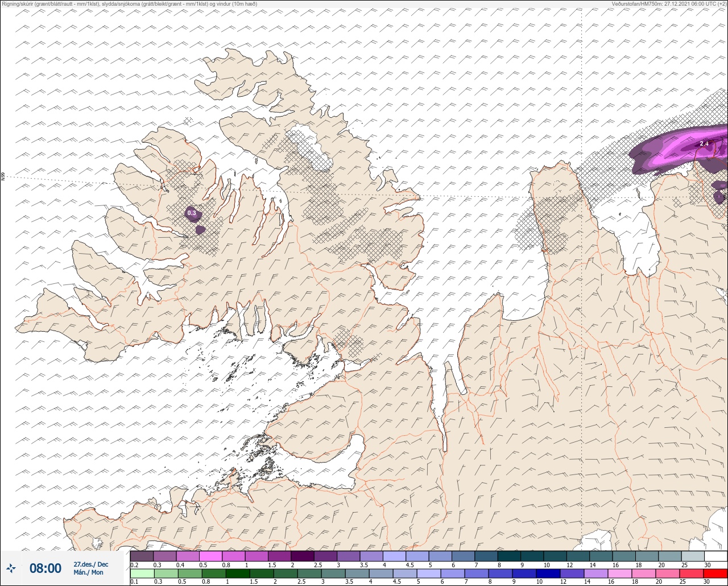The width and height of the screenshot is (728, 586).
Task: Click the map title starting 'Rigning/skúrir'
Action: (x=130, y=3)
